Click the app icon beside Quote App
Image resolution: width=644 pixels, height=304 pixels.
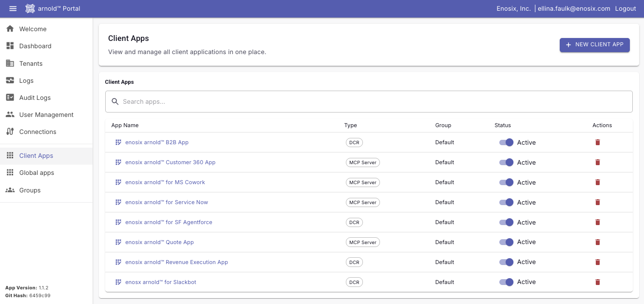[118, 242]
